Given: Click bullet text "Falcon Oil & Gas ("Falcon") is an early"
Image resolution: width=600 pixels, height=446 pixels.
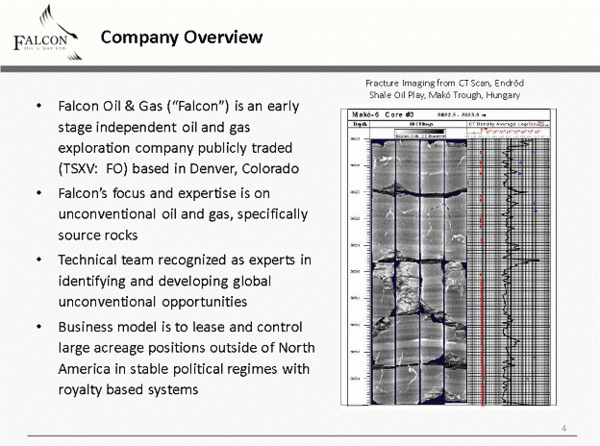Looking at the screenshot, I should click(x=178, y=106).
